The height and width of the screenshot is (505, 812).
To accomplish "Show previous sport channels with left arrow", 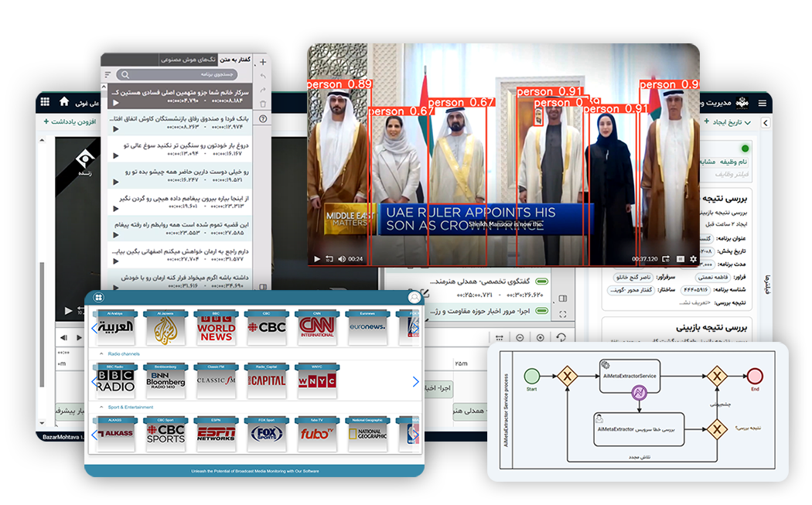I will pos(94,435).
